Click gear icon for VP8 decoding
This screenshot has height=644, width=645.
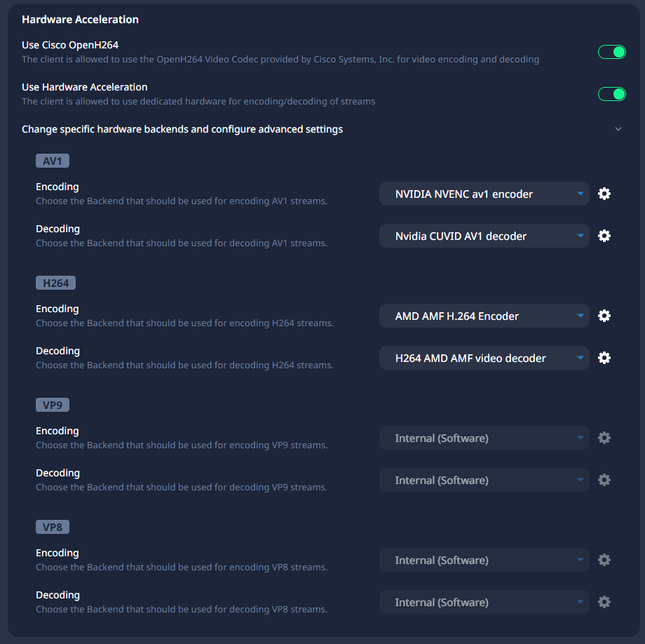[x=604, y=602]
